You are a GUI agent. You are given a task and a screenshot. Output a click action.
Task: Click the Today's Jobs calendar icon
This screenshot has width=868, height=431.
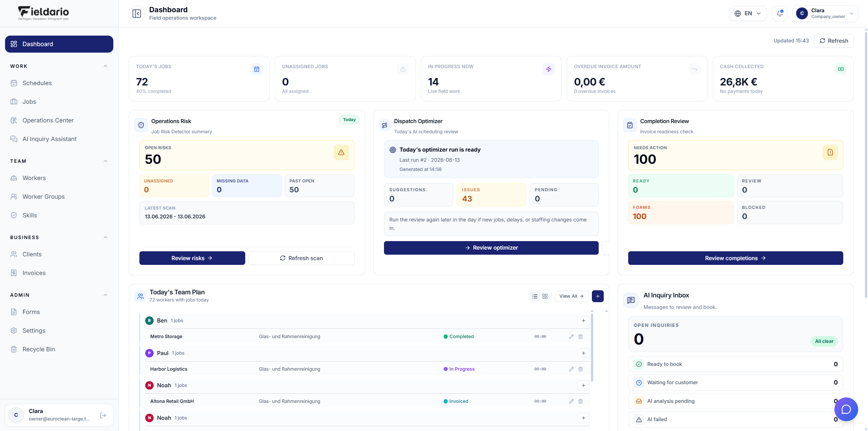click(256, 69)
